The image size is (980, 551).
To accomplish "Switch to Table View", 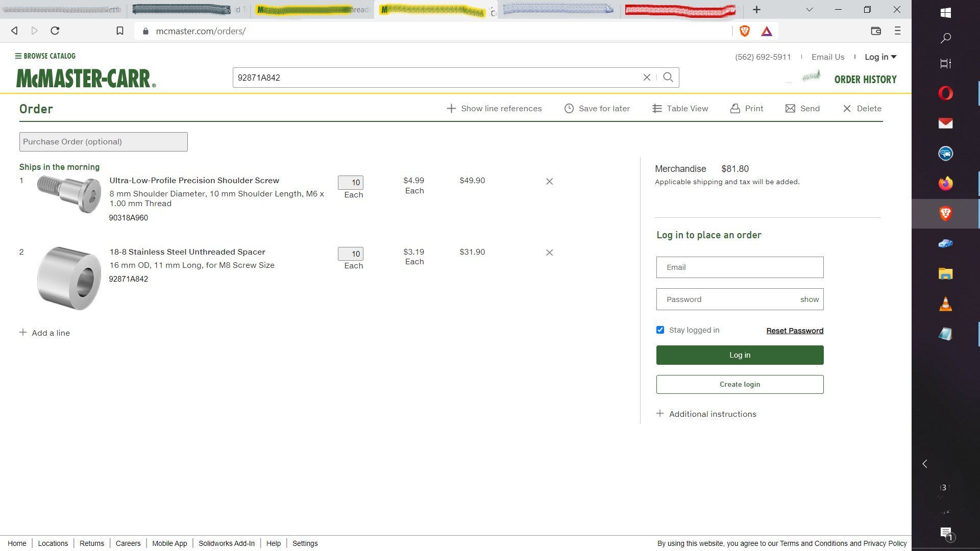I will tap(680, 109).
